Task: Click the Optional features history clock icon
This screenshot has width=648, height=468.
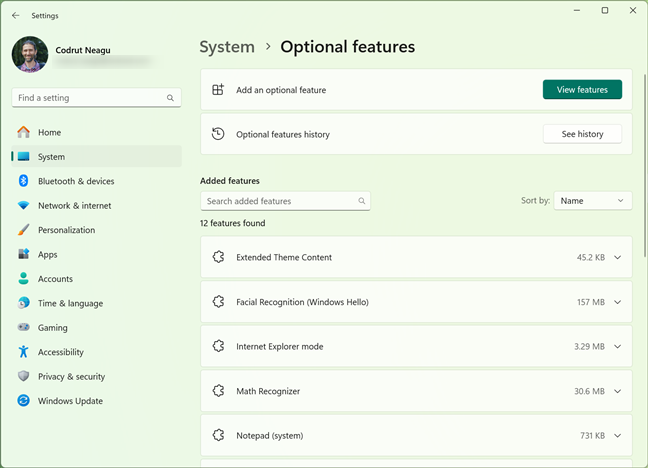Action: 218,134
